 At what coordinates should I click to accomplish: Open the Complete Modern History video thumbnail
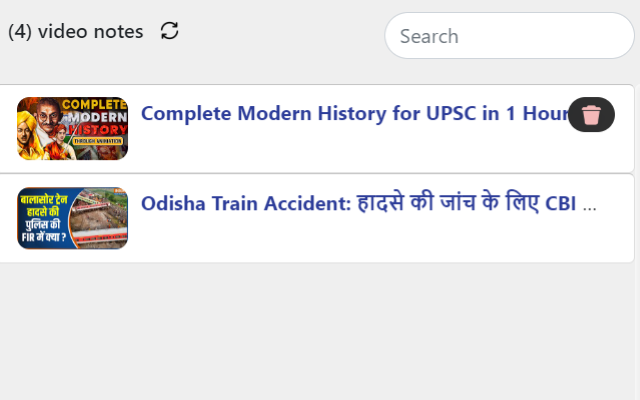pyautogui.click(x=72, y=128)
